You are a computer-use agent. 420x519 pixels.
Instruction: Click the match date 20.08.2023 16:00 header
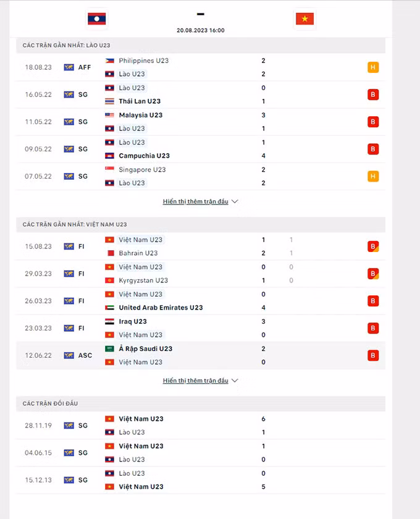200,30
